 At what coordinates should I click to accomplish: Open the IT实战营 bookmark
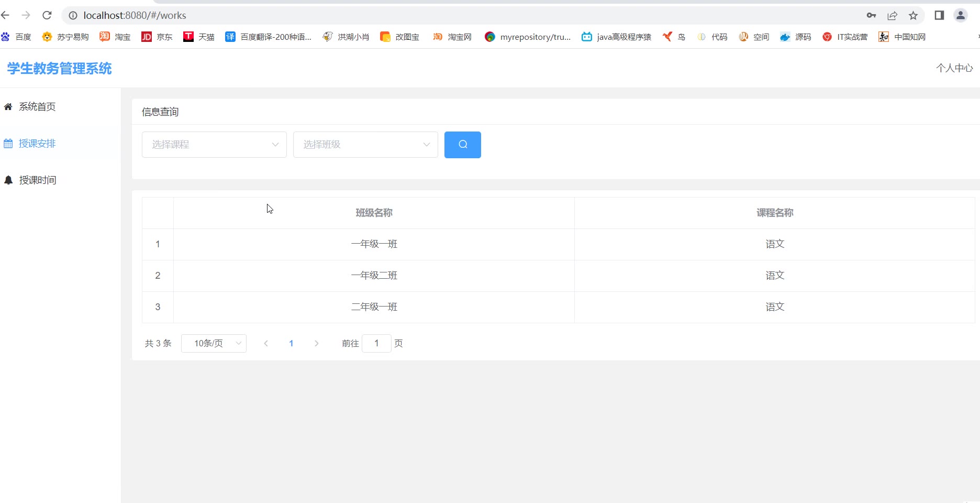(845, 37)
